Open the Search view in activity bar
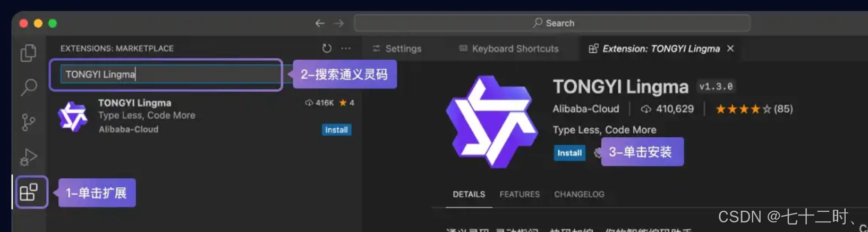Screen dimensions: 868x232 point(29,87)
